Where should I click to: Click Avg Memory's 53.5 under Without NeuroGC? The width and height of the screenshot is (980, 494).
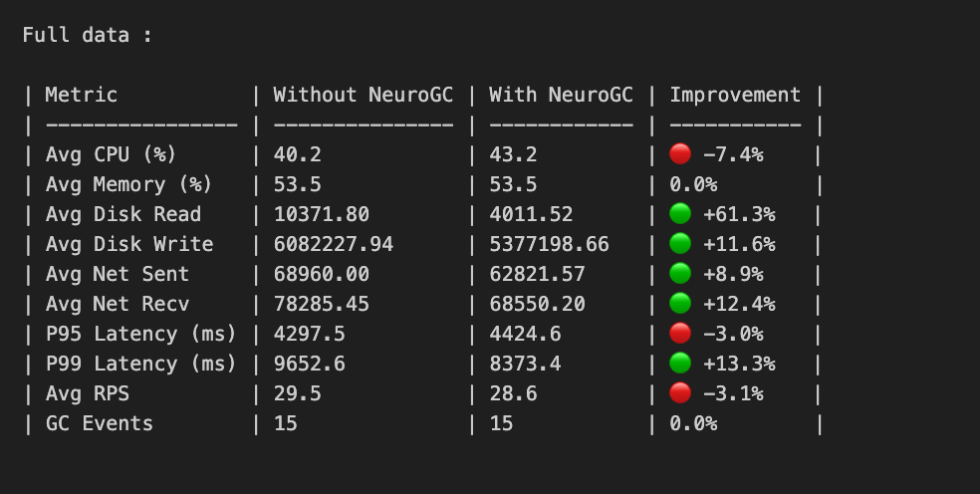click(x=298, y=184)
